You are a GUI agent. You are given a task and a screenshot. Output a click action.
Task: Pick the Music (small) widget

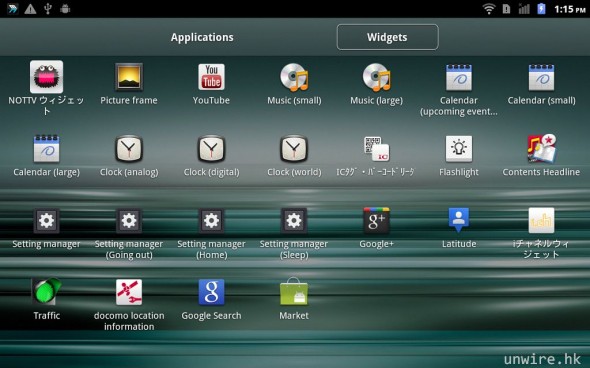[294, 77]
